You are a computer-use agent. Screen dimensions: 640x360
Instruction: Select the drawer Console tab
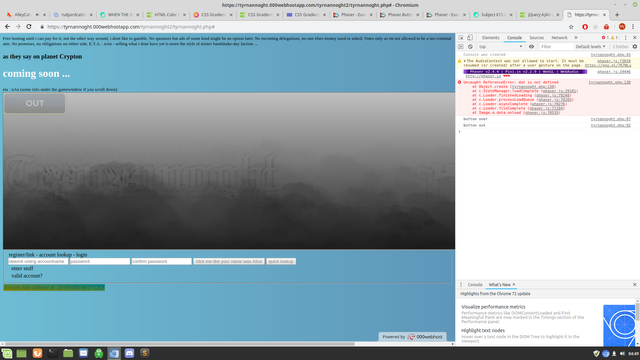click(x=475, y=284)
